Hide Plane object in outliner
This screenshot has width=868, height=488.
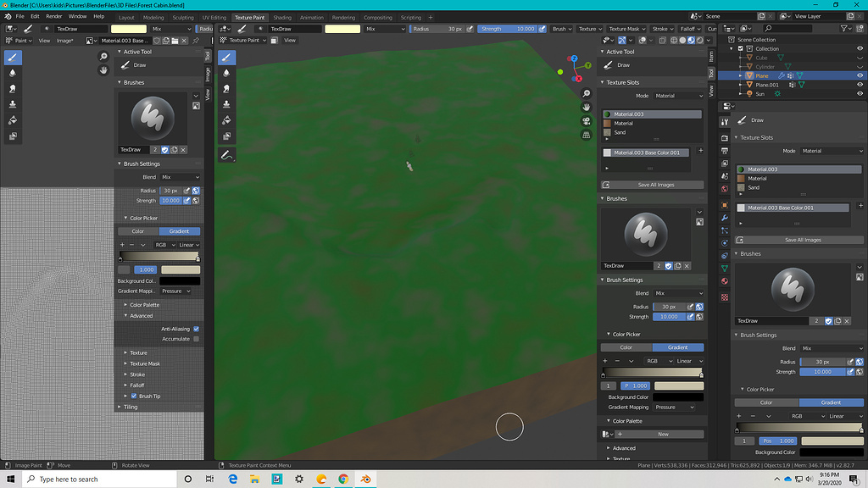(x=860, y=75)
